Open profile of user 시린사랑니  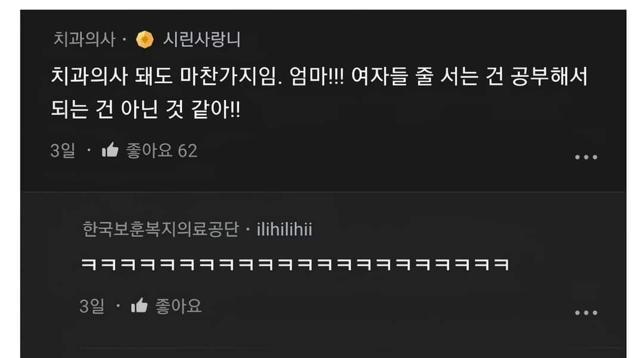[202, 40]
